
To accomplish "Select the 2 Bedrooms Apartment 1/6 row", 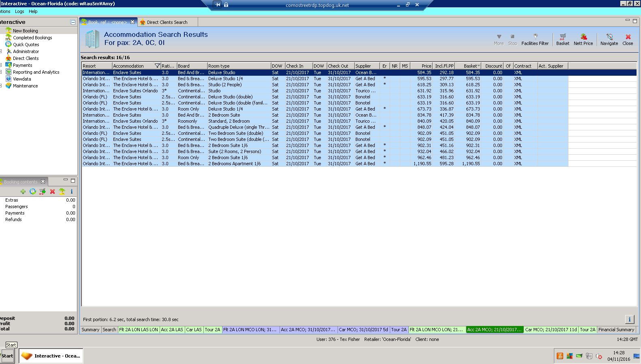I will pyautogui.click(x=325, y=164).
